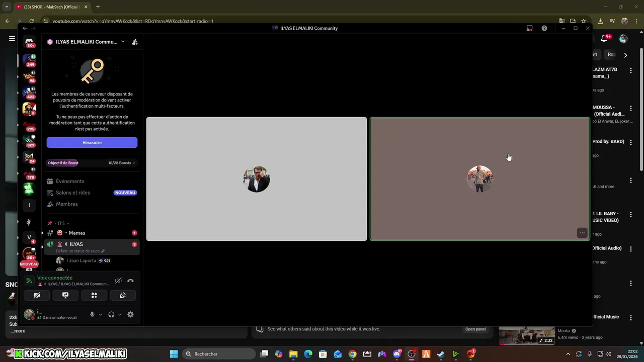Viewport: 644px width, 362px height.
Task: Focus the right participant video tile
Action: (x=480, y=179)
